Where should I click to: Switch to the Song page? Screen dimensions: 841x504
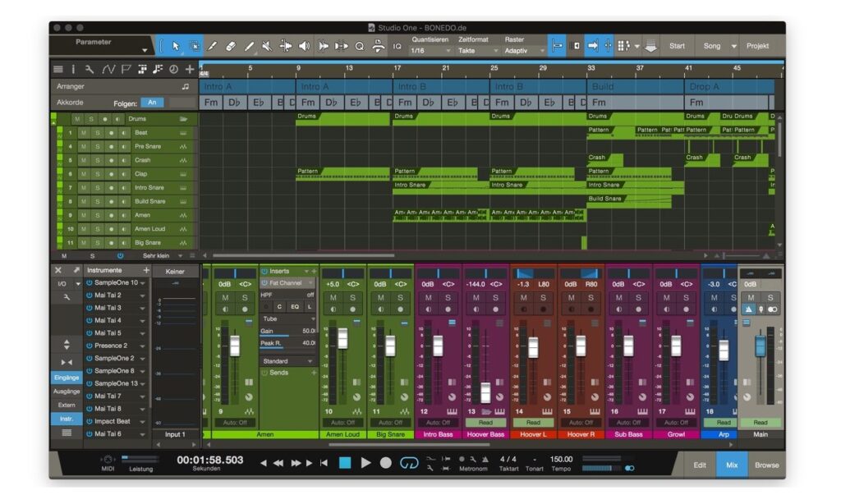pyautogui.click(x=712, y=46)
